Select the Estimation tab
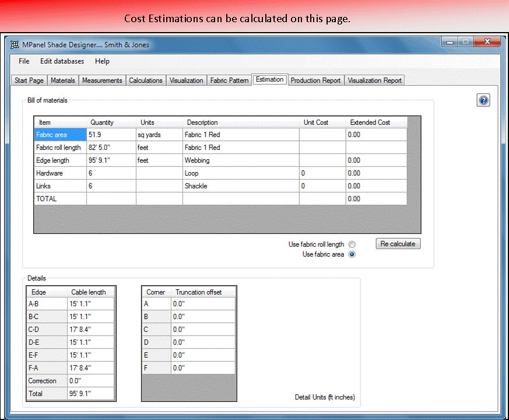Screen dimensions: 509x420 (x=270, y=79)
